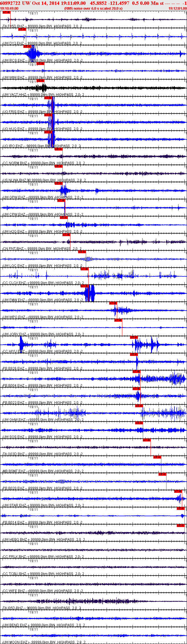Select the CC PRLK BHZ station label
This screenshot has width=187, height=644.
click(43, 557)
